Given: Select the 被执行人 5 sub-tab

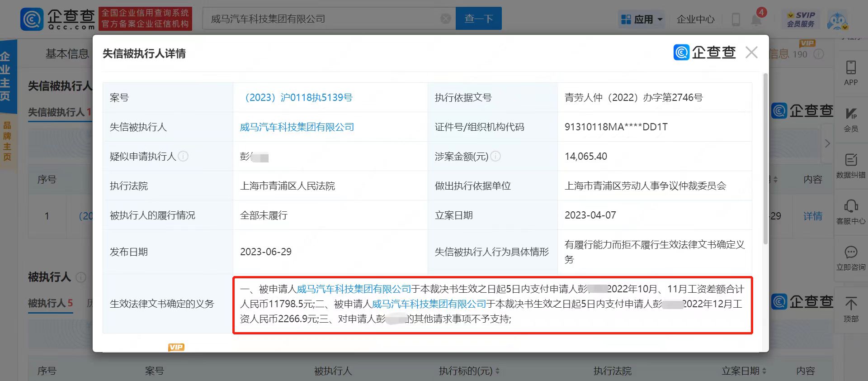Looking at the screenshot, I should pyautogui.click(x=50, y=303).
